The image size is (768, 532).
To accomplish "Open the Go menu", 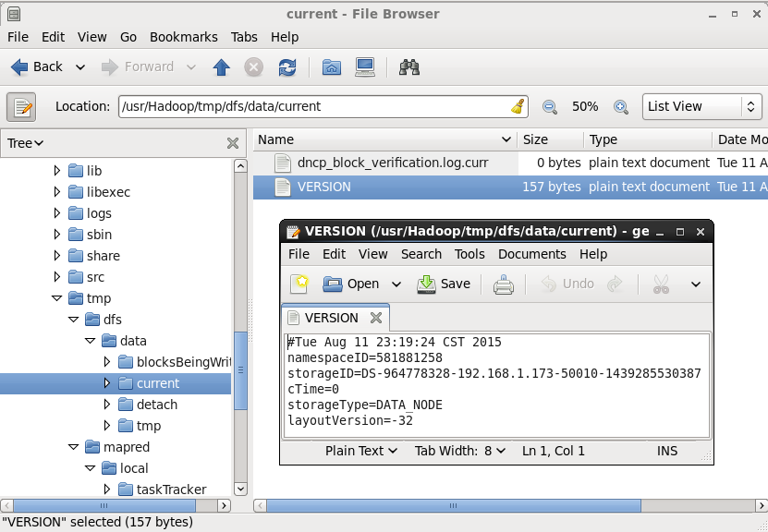I will (x=128, y=37).
